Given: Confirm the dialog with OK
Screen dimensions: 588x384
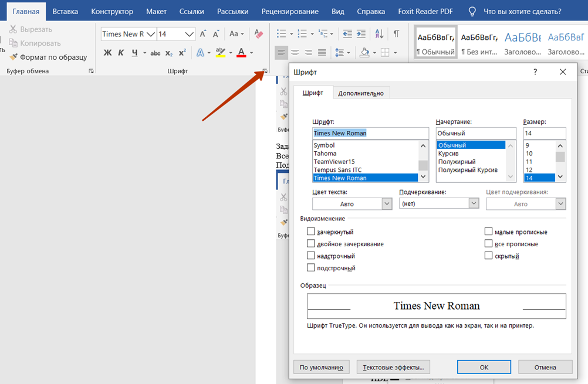Looking at the screenshot, I should (484, 367).
